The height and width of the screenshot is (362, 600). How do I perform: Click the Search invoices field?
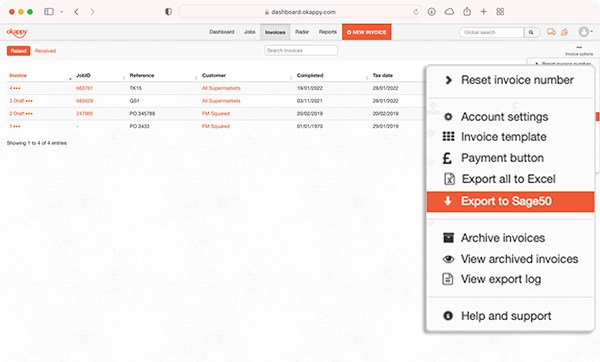click(301, 51)
